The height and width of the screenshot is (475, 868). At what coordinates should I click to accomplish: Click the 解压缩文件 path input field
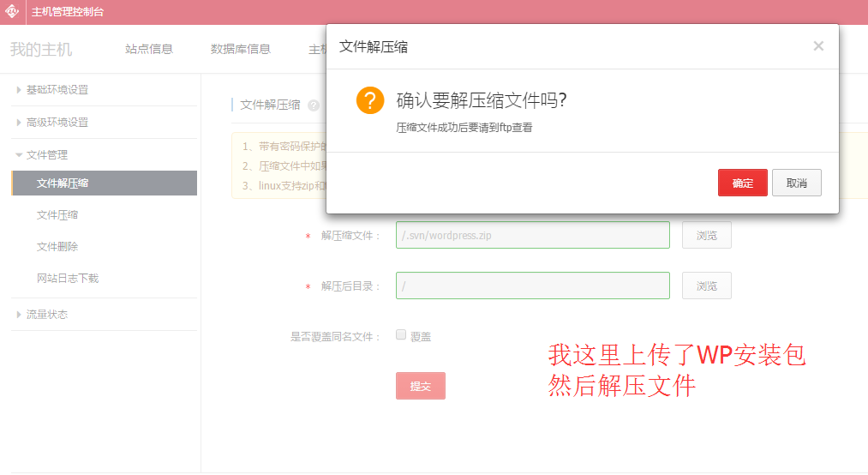(x=532, y=235)
